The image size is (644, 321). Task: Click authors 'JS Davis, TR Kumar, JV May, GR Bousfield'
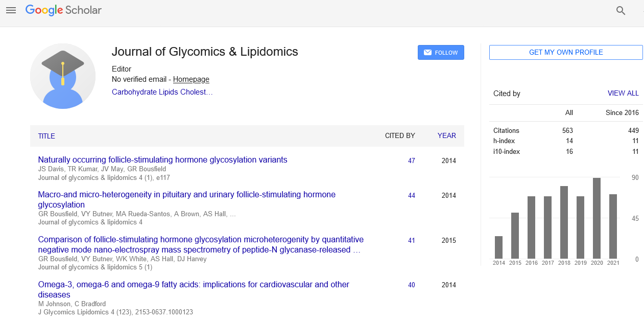pyautogui.click(x=102, y=169)
